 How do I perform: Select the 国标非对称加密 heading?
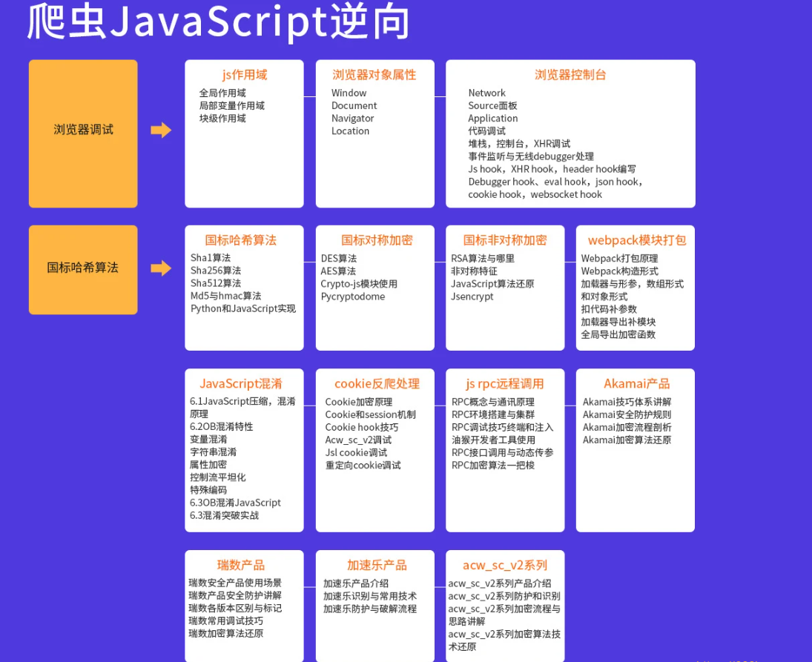[504, 240]
